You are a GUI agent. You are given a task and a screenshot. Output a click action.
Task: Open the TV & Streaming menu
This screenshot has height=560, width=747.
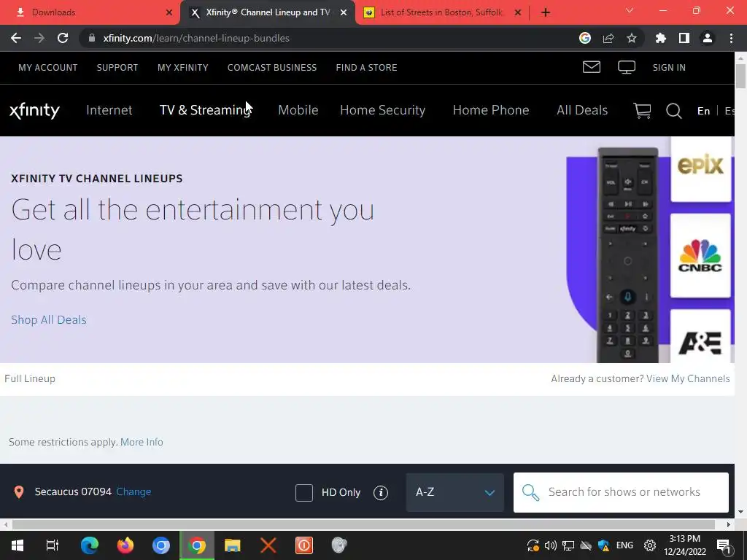[205, 111]
